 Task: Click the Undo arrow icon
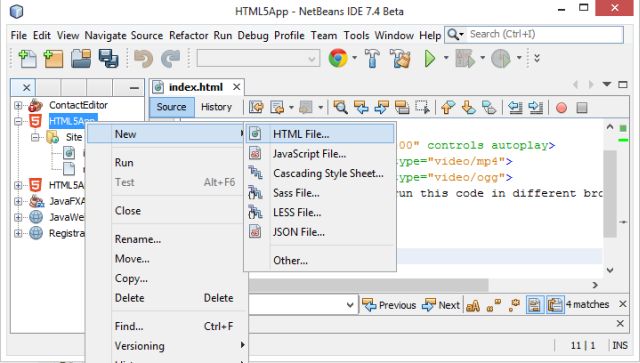click(144, 59)
